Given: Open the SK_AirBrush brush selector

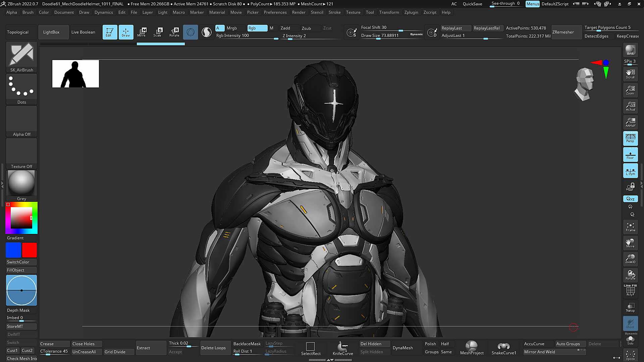Looking at the screenshot, I should tap(21, 57).
